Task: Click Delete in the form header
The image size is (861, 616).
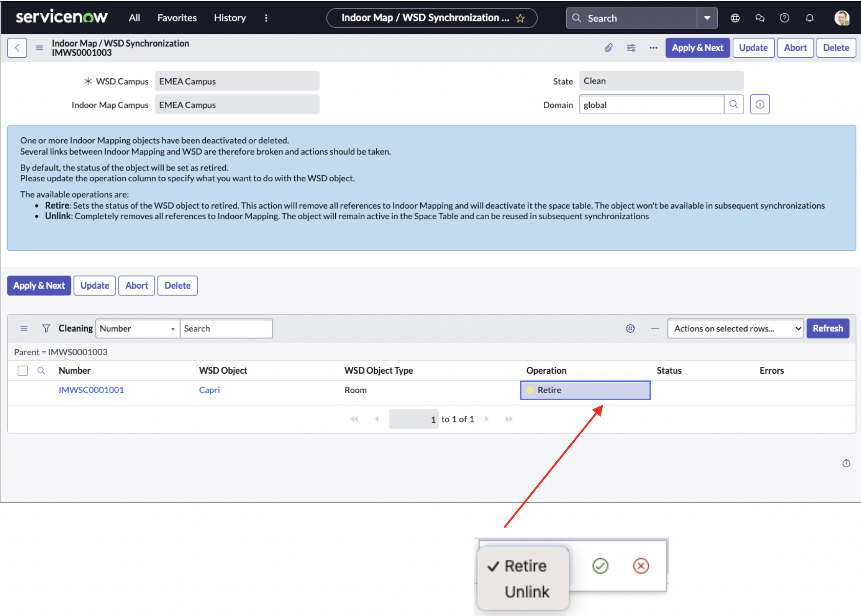Action: [x=836, y=48]
